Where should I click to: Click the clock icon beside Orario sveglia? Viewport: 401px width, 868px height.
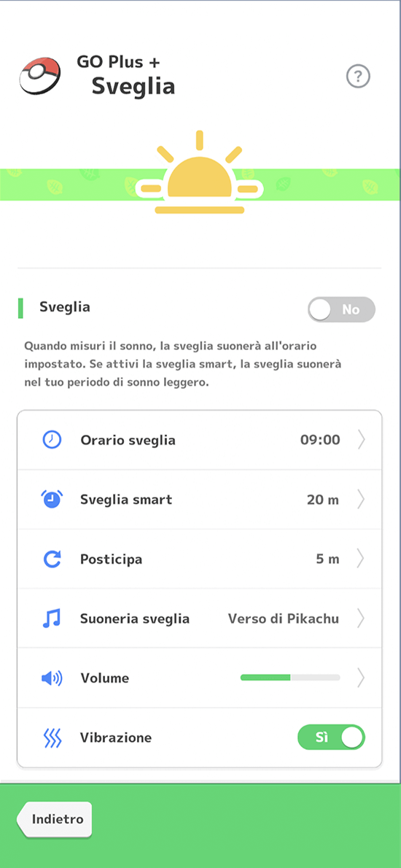[x=52, y=440]
